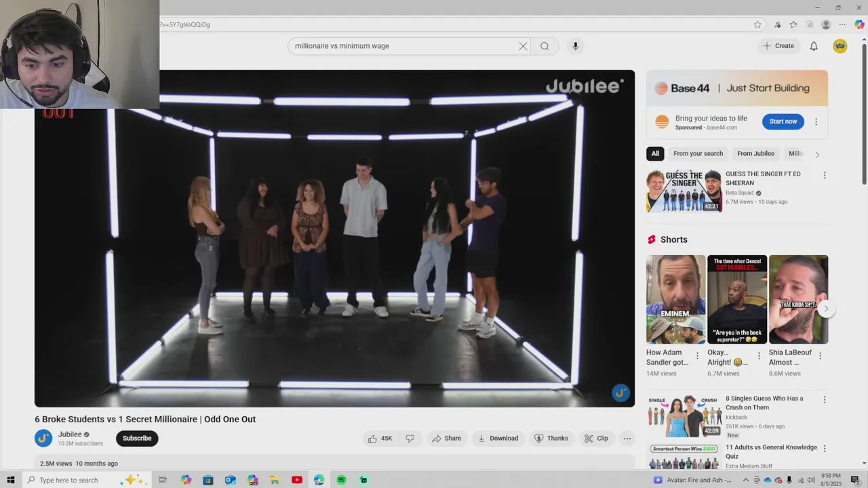
Task: Click the YouTube search magnifier button
Action: [x=545, y=46]
